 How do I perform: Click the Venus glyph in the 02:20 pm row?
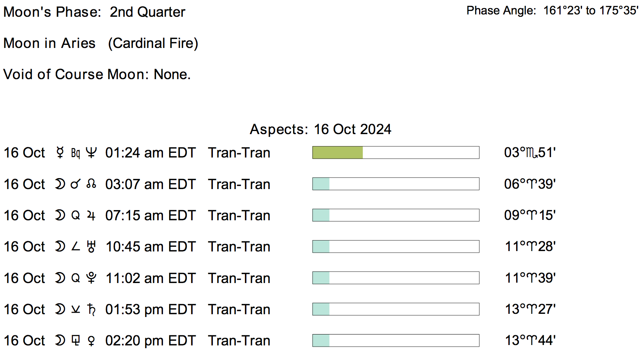91,341
